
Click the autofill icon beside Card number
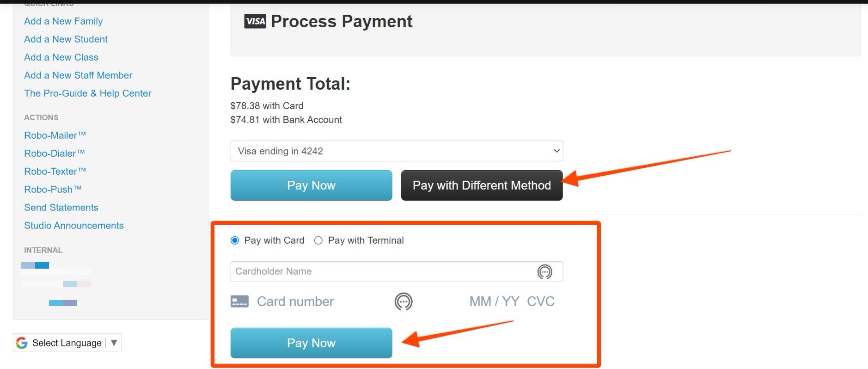(x=403, y=301)
